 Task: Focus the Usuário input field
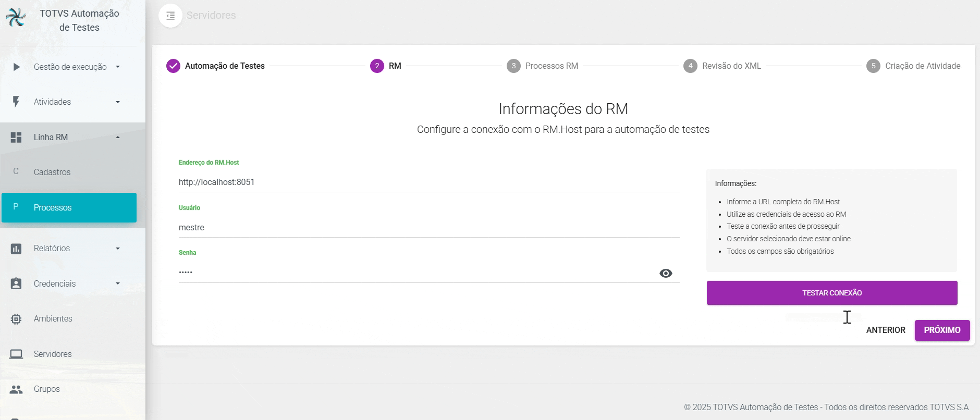pyautogui.click(x=428, y=228)
